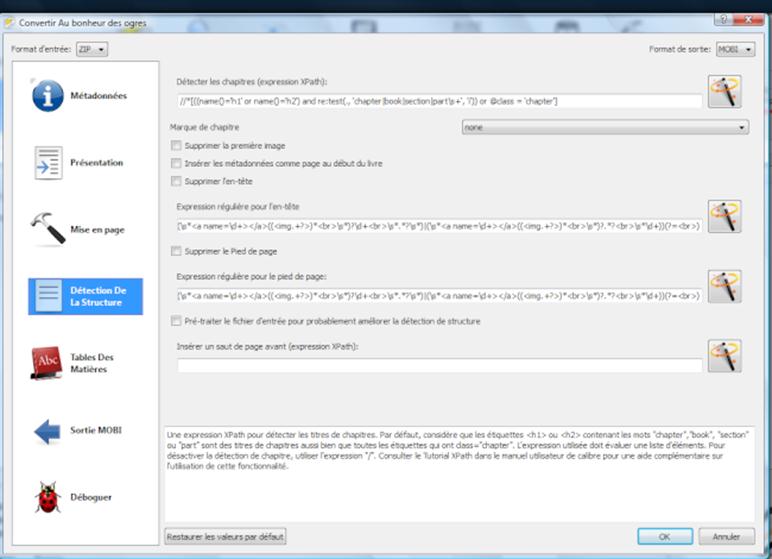This screenshot has height=559, width=772.
Task: Open the Format de sortie MOBI dropdown
Action: click(736, 49)
